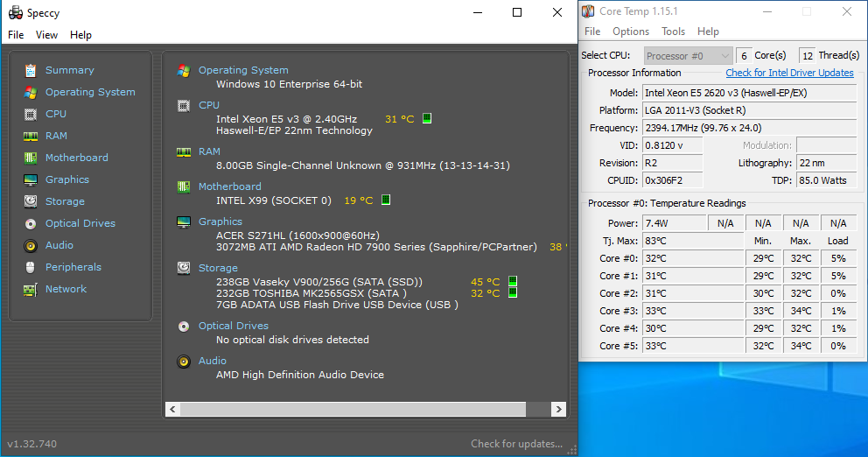Open the Optical Drives disc icon in sidebar
This screenshot has width=868, height=457.
[x=31, y=224]
